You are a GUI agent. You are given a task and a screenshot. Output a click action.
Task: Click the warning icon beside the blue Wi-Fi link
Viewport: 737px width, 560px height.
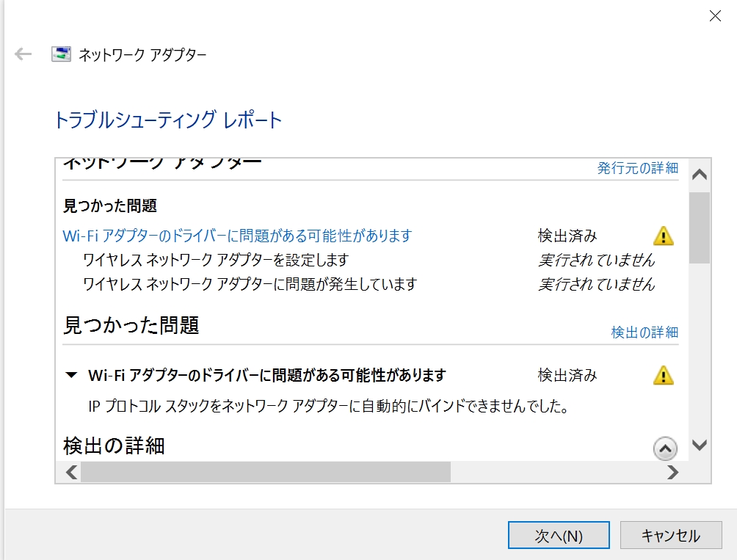[663, 236]
